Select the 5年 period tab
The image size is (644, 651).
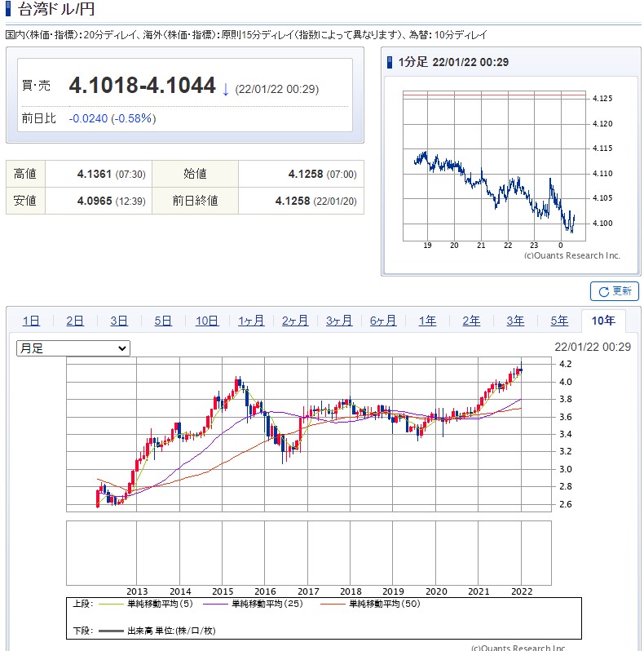point(559,321)
